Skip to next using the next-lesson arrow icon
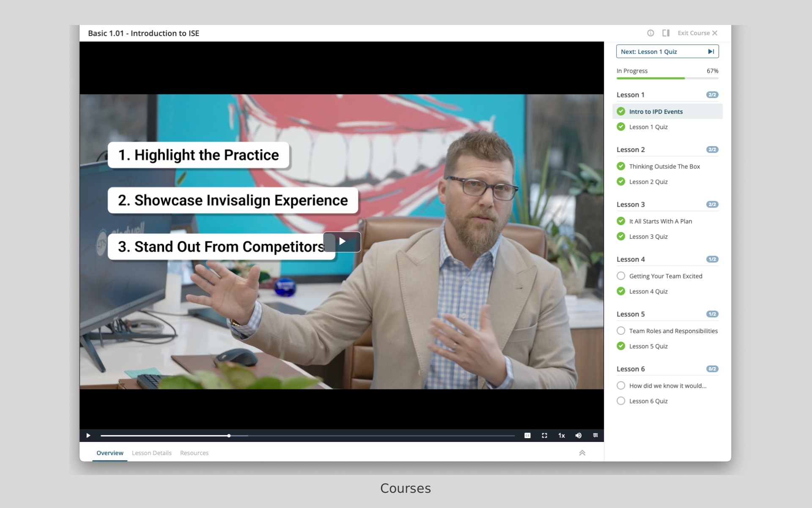The height and width of the screenshot is (508, 812). (711, 52)
